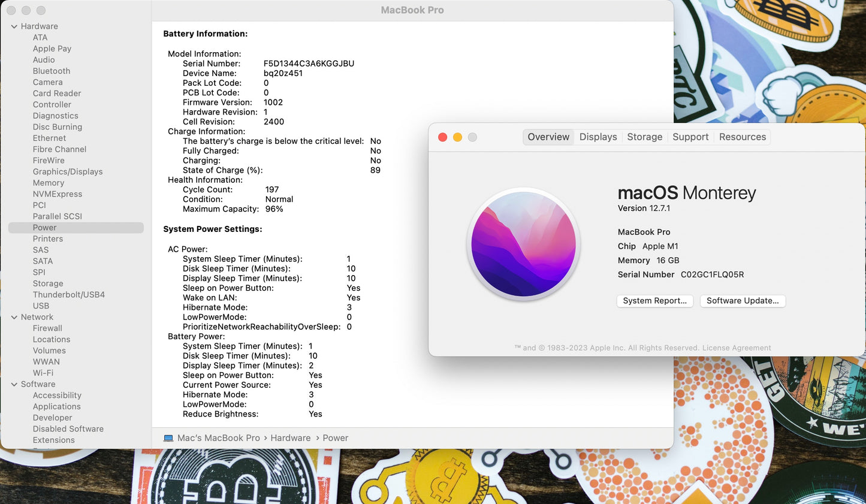Select Ethernet in the sidebar

[x=50, y=138]
